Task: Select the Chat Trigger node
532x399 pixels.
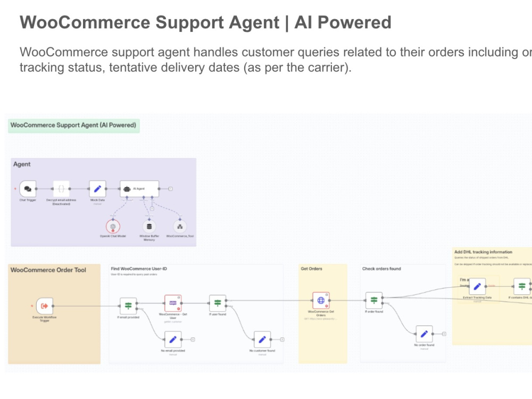Action: [x=28, y=189]
